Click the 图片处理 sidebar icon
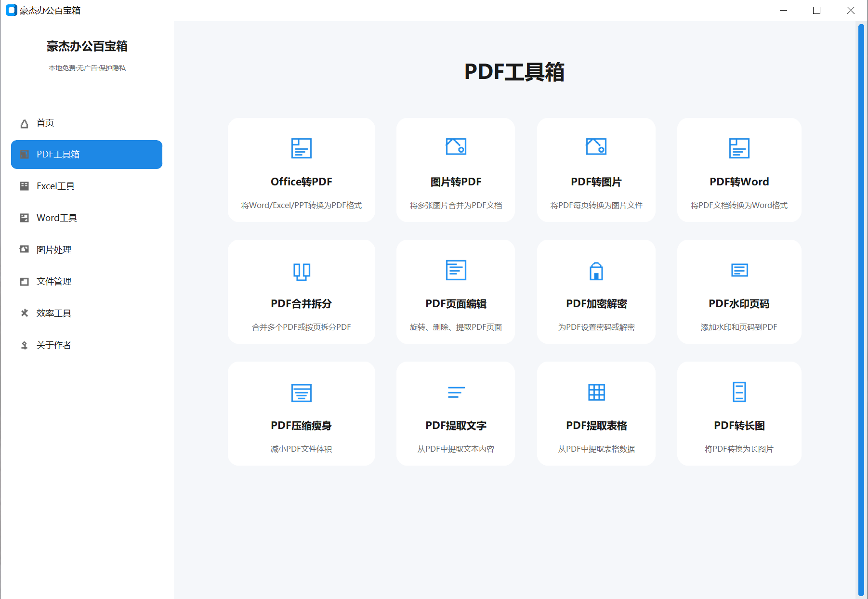 pos(24,249)
